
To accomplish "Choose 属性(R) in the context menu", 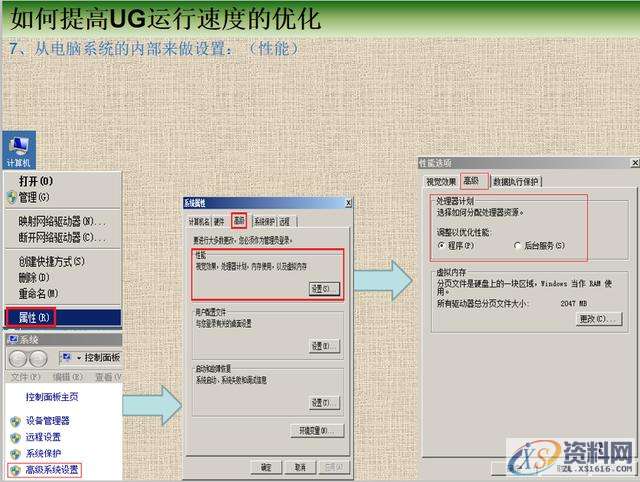I will point(63,318).
